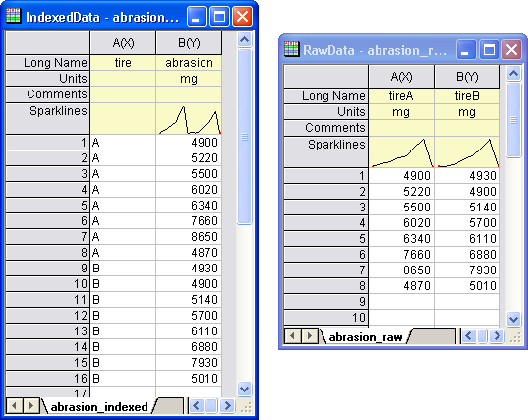Click the RawData window workbook icon

coord(291,49)
